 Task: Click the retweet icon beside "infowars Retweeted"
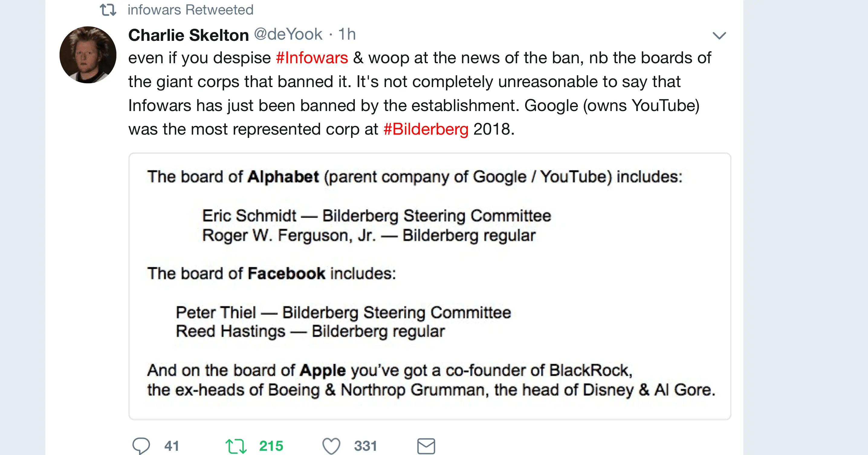click(108, 10)
